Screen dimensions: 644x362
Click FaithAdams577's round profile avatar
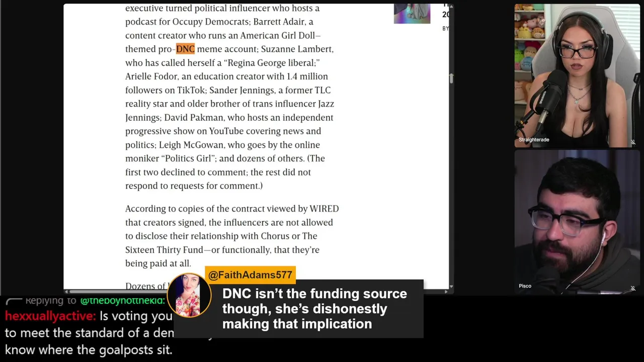pos(189,296)
